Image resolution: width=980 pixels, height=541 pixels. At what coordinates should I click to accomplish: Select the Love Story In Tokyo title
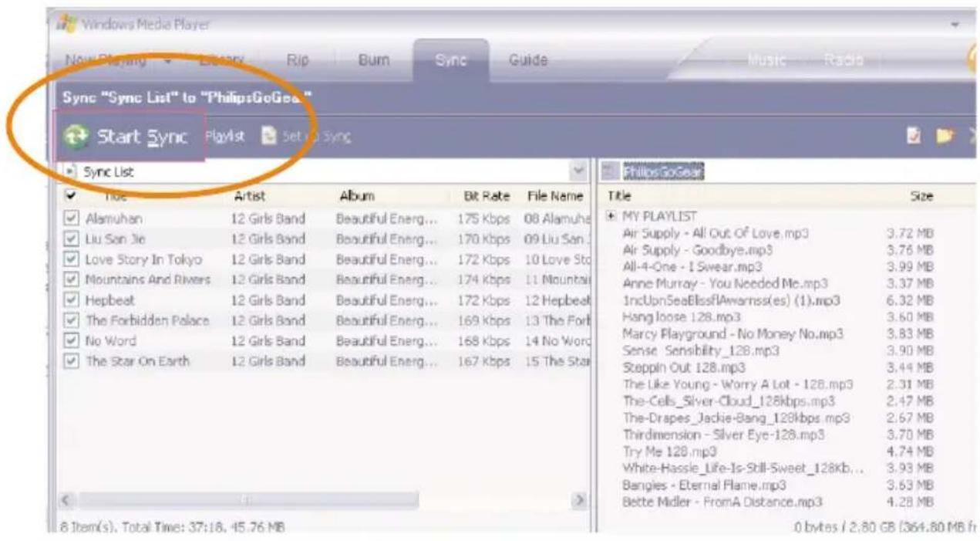[143, 259]
